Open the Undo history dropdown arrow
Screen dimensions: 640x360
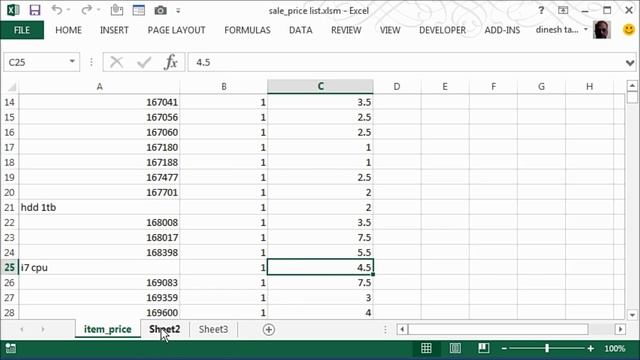coord(68,10)
